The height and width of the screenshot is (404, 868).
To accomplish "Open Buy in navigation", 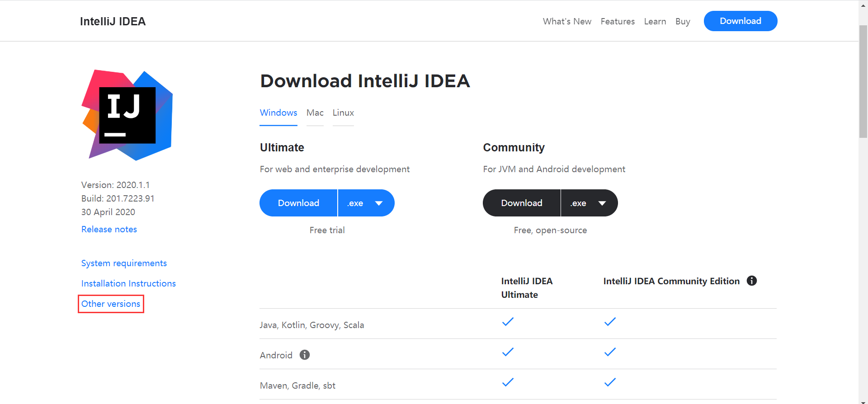I will 683,21.
